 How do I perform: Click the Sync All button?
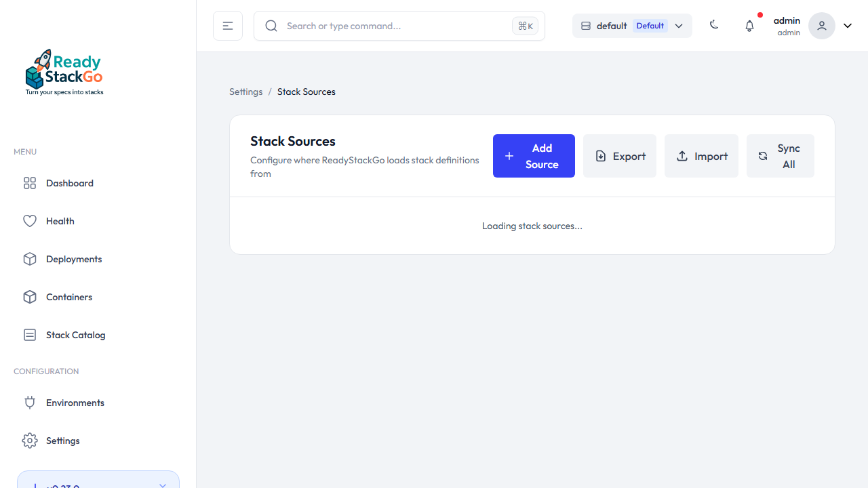[780, 156]
